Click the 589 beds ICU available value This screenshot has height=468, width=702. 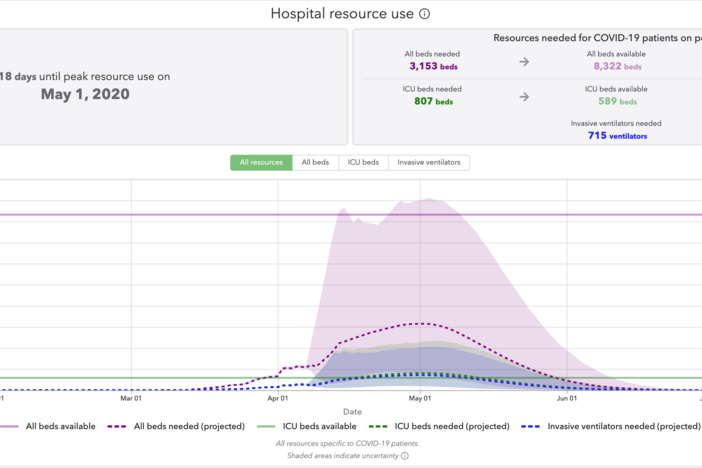pyautogui.click(x=617, y=101)
